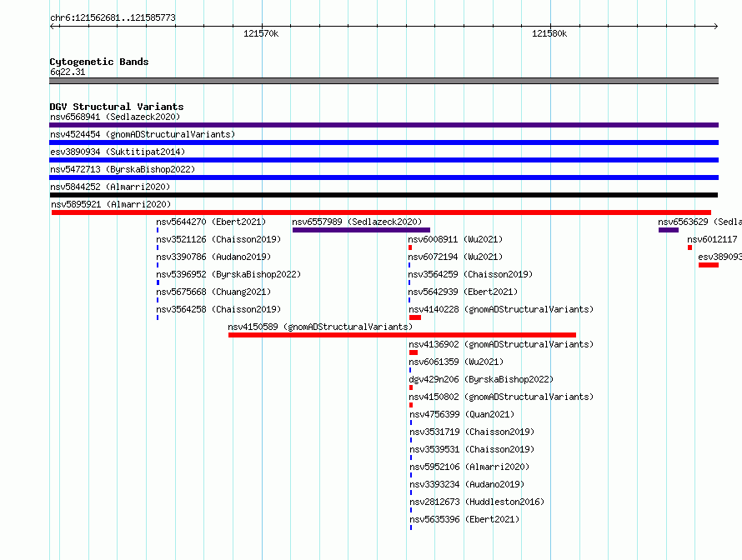Select nsv5635396 (Ebert2021) variant label

point(464,519)
